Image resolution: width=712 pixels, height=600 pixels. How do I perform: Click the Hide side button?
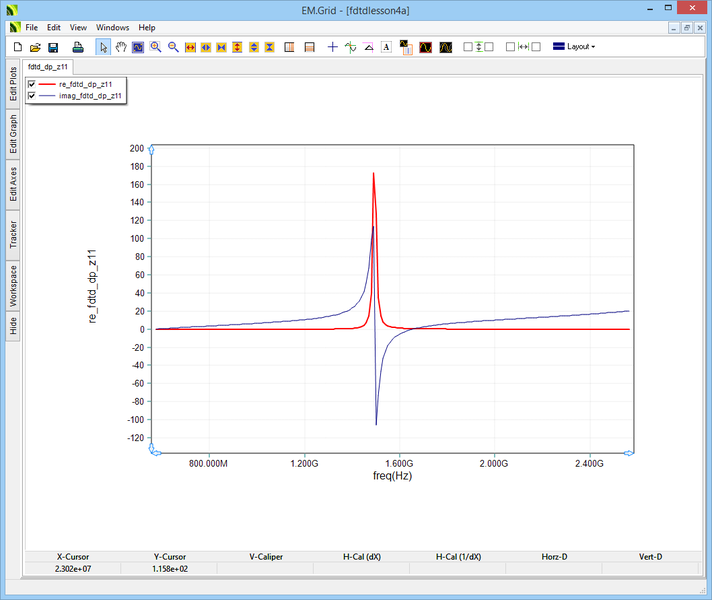[x=13, y=326]
